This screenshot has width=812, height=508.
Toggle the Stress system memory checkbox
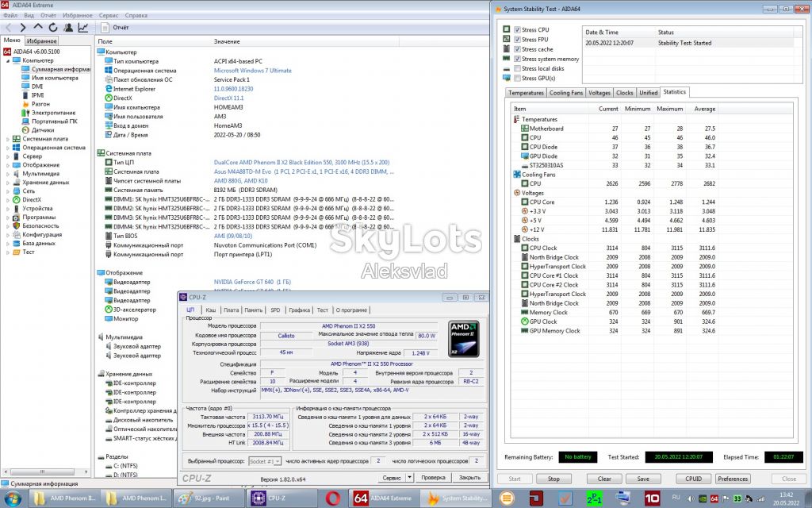517,59
